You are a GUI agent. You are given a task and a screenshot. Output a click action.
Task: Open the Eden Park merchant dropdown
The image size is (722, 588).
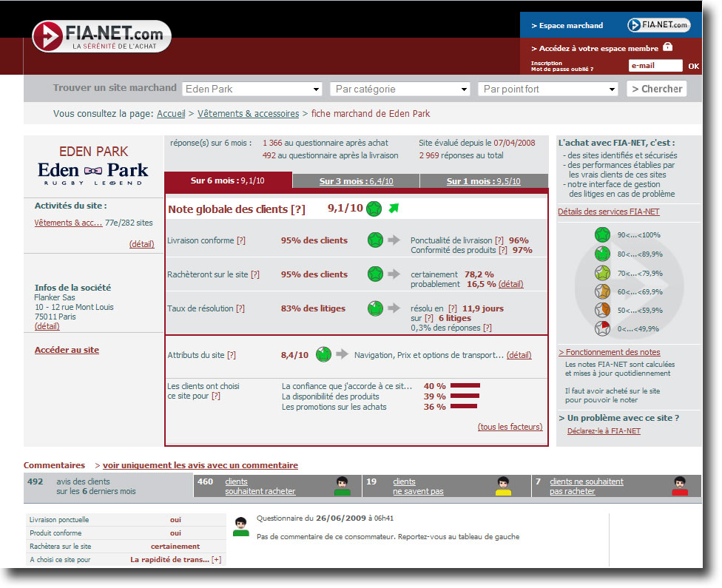click(252, 89)
